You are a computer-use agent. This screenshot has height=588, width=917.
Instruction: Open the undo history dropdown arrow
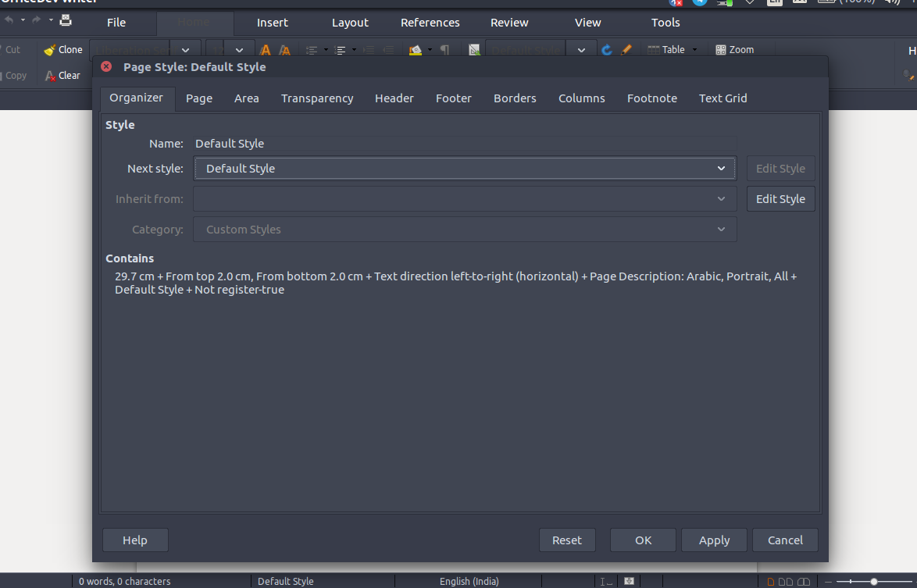(x=23, y=20)
